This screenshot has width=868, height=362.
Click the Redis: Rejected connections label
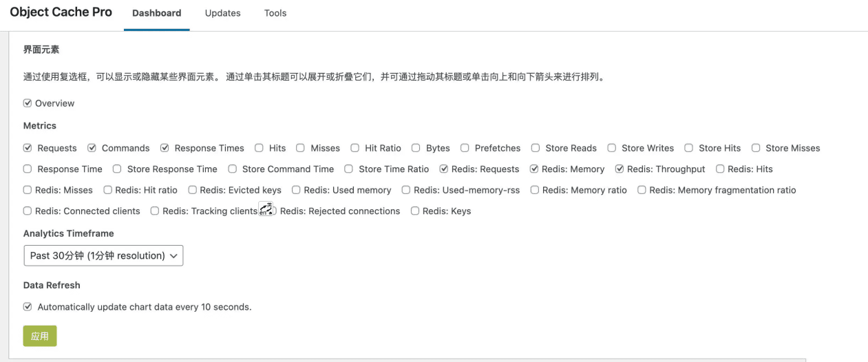(x=340, y=211)
